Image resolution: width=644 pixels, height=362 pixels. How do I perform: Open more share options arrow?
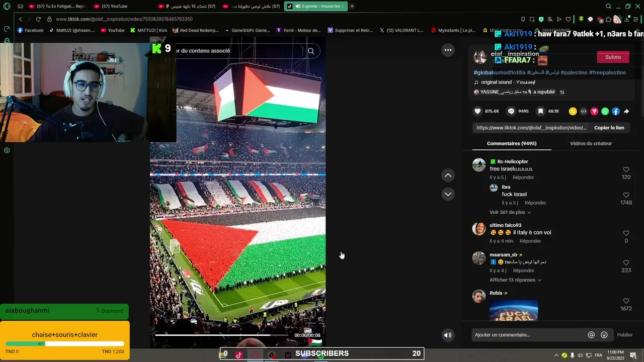click(x=626, y=111)
